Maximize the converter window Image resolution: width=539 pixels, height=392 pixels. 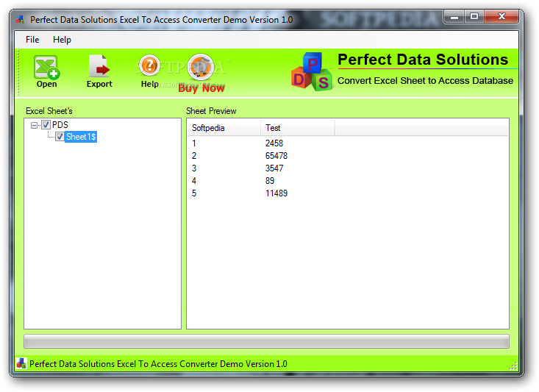(x=474, y=16)
